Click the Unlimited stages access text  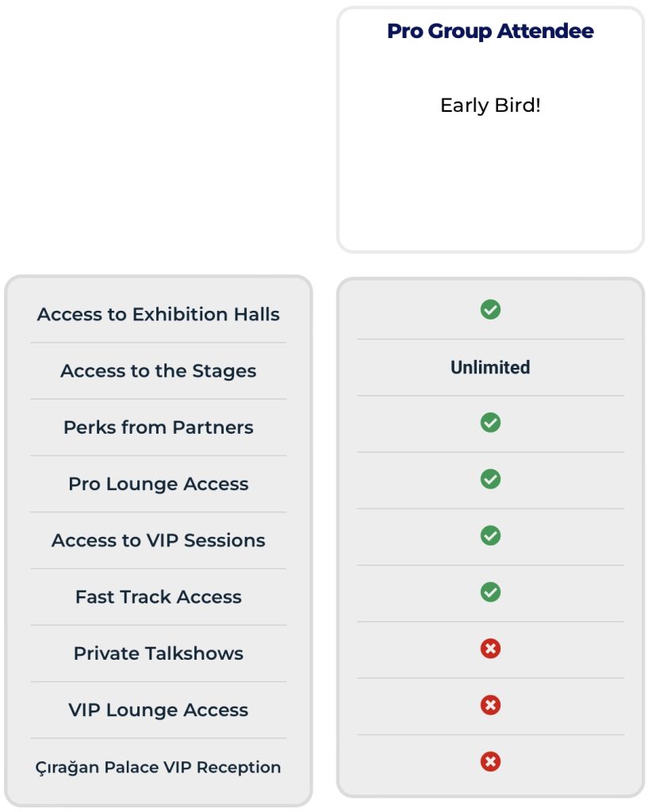490,367
